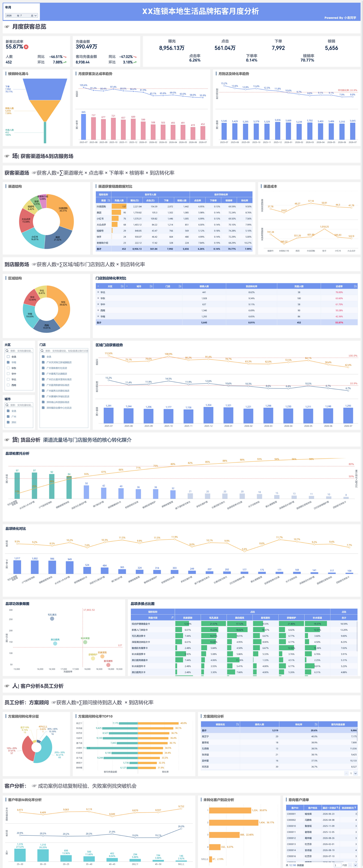Click 高芷宁 row in 方案顾问分析 table
Screen dimensions: 363x868
[279, 736]
